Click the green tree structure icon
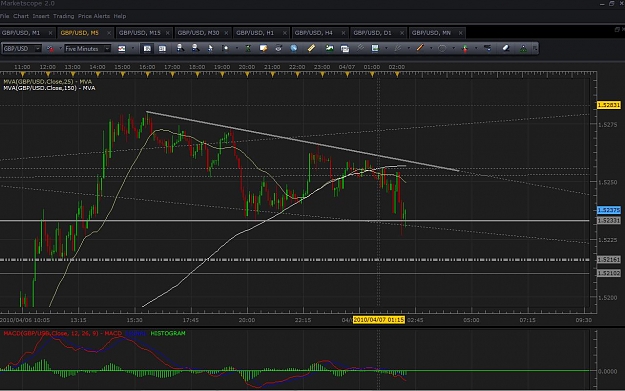Viewport: 625px width, 391px height. 523,49
